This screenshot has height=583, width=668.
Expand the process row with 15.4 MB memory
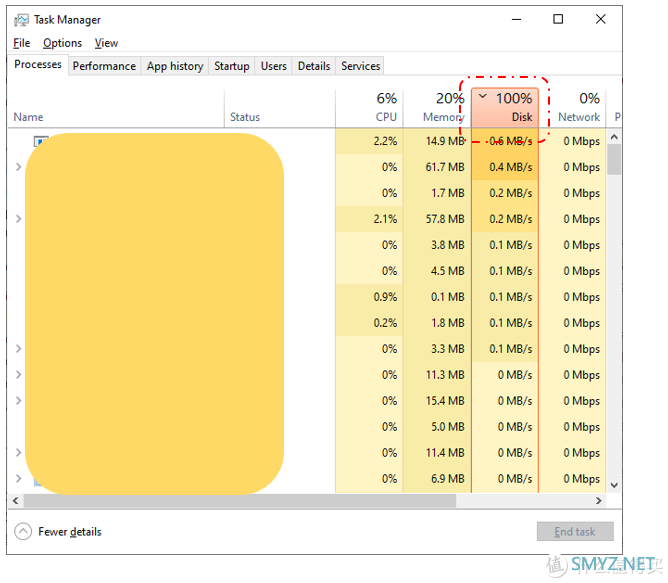18,401
